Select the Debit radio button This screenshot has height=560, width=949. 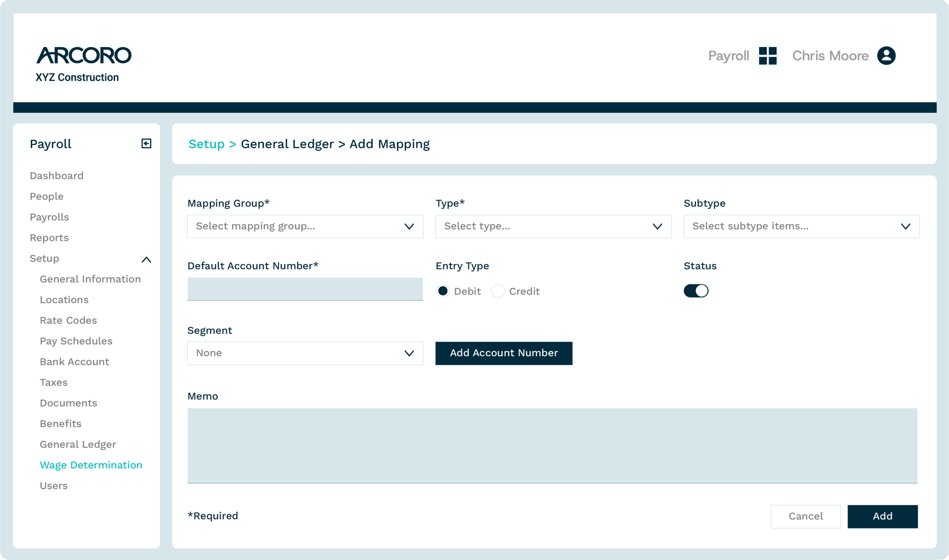point(443,291)
